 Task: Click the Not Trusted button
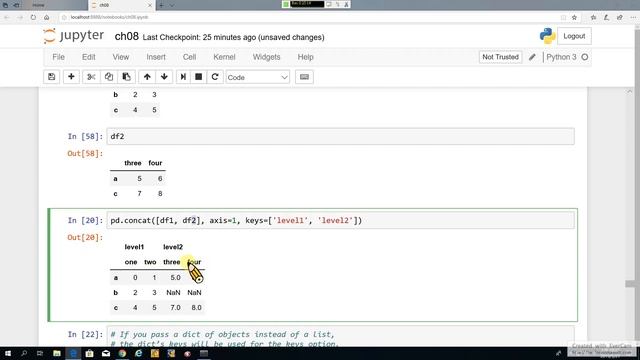[500, 57]
